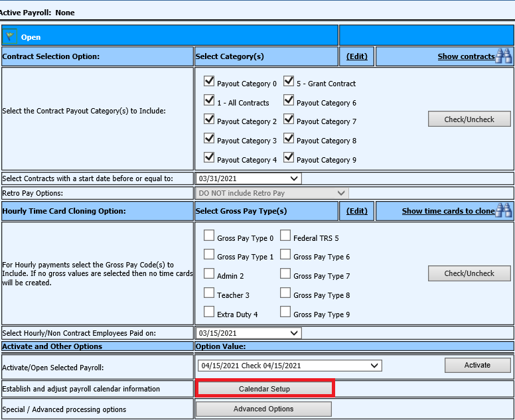Click binoculars icon beside Show time cards

click(504, 211)
